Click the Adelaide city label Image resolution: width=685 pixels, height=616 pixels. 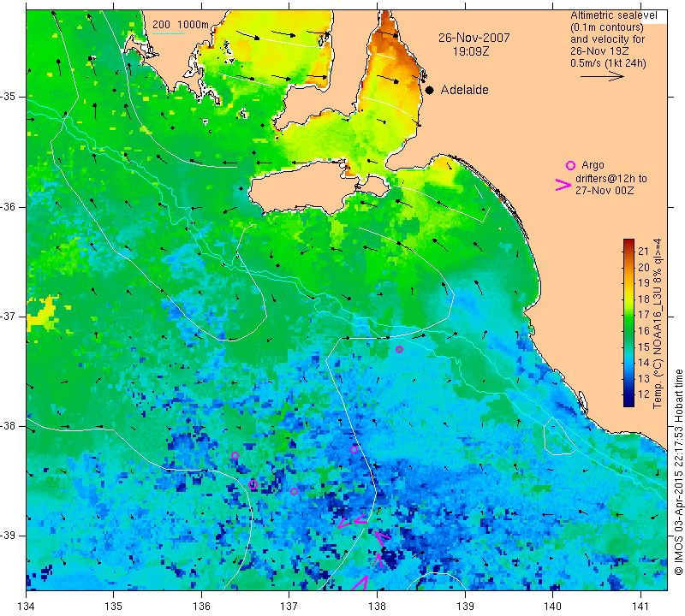coord(464,90)
